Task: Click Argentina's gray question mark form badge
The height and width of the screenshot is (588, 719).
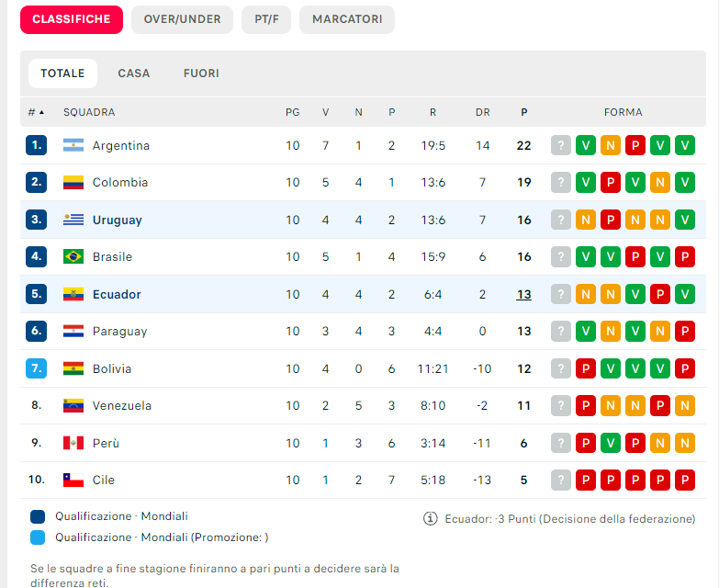Action: 561,145
